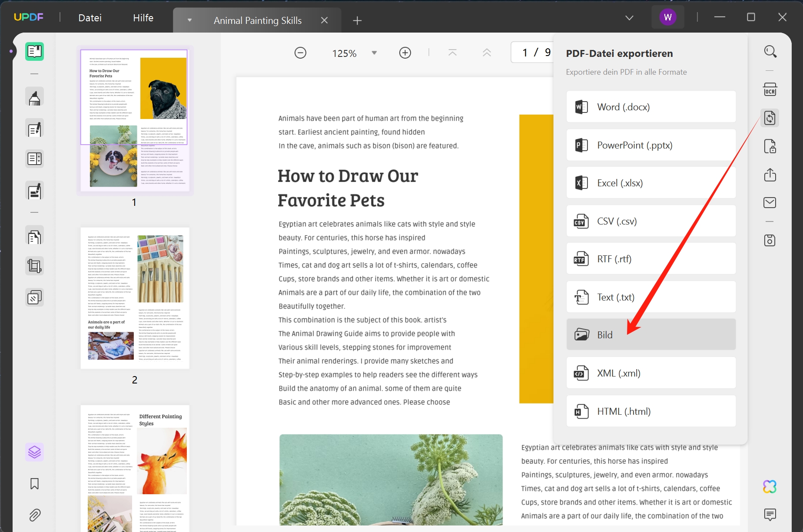The image size is (803, 532).
Task: Open the file attachments panel
Action: [34, 515]
